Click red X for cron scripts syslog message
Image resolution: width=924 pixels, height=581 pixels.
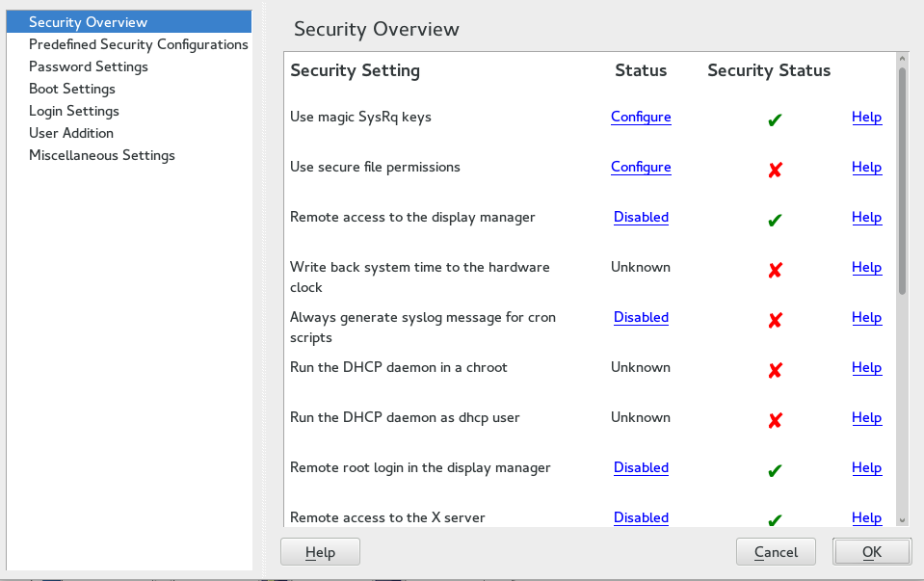point(775,320)
